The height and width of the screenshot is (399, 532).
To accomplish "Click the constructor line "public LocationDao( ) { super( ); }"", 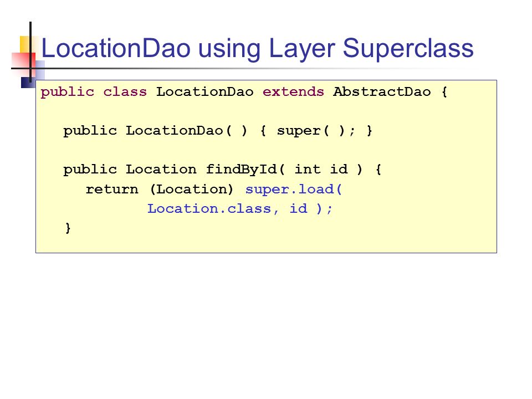I will point(218,131).
